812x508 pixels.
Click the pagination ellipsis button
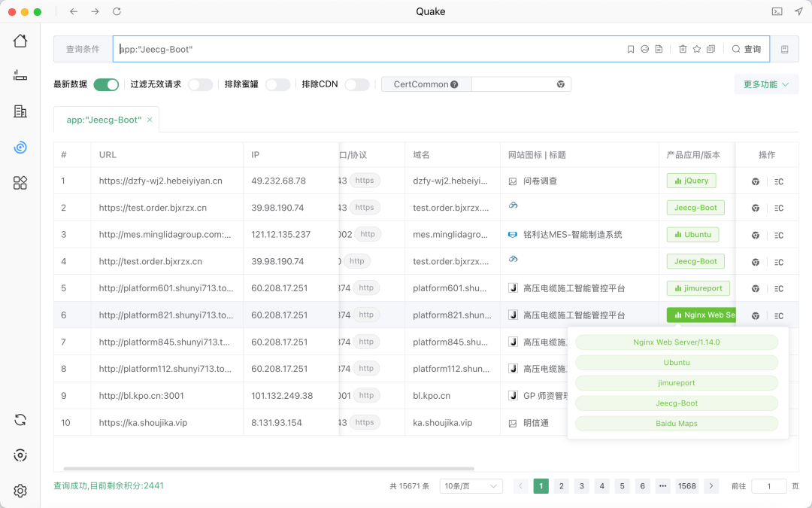pos(662,485)
